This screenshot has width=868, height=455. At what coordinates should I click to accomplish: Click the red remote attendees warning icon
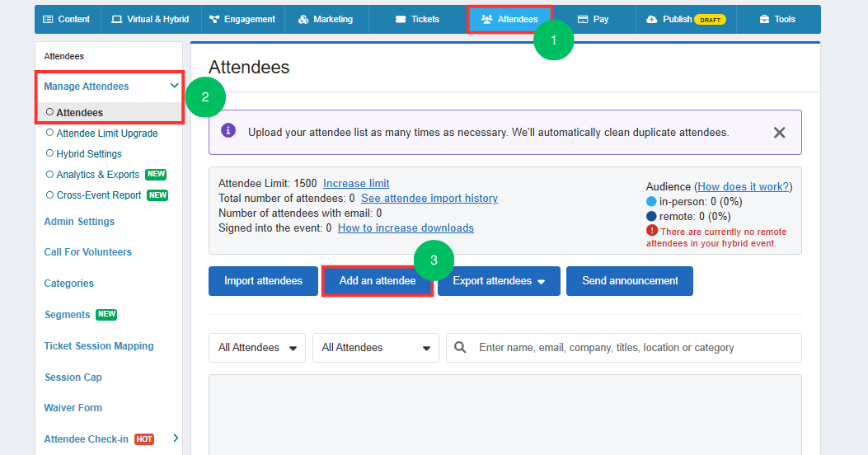point(651,232)
